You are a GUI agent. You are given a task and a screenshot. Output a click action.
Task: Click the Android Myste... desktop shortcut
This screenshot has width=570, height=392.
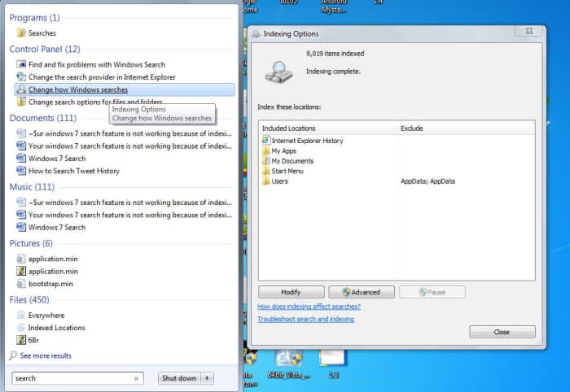point(333,7)
